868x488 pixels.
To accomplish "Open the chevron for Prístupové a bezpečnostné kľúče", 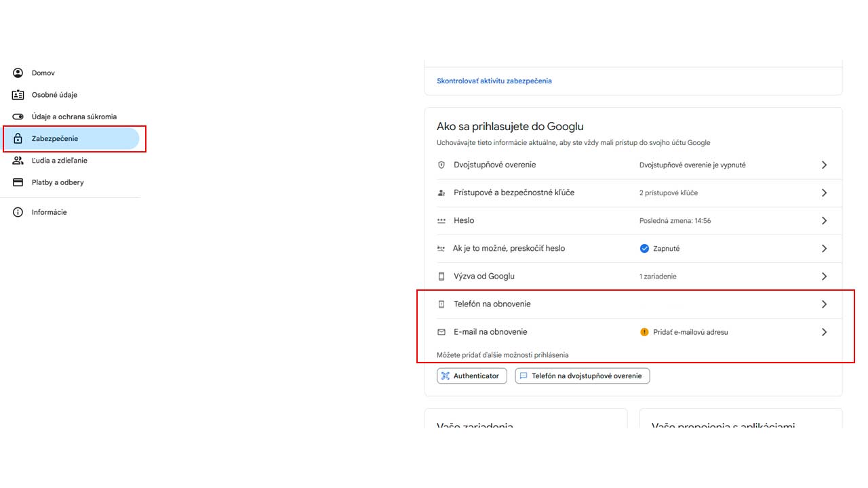I will click(824, 193).
